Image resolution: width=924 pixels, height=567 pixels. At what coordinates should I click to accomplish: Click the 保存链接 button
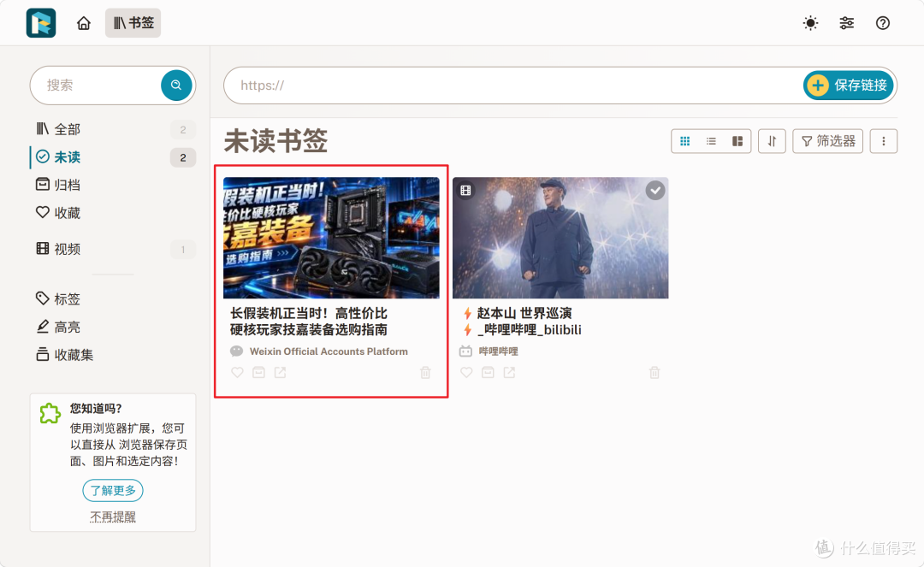pos(848,86)
